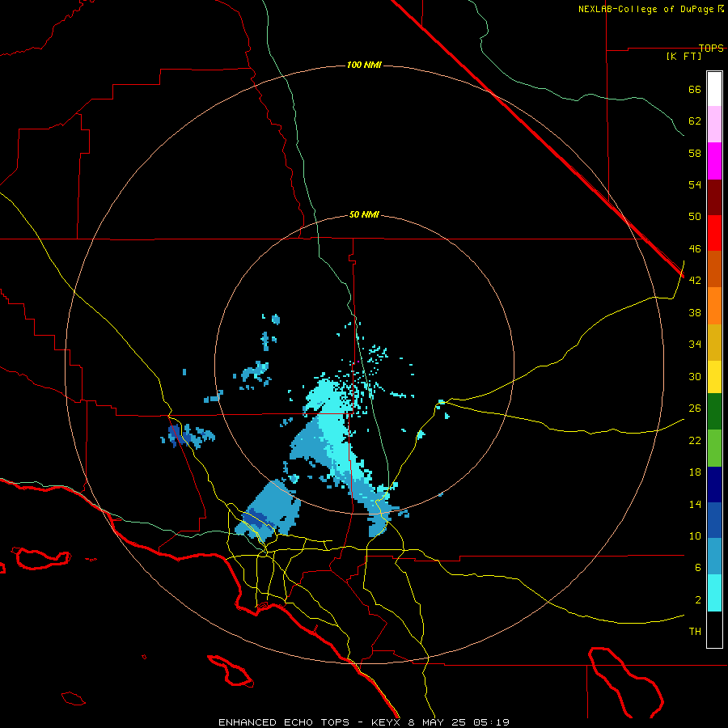
Task: Click the legend value 34
Action: tap(695, 345)
